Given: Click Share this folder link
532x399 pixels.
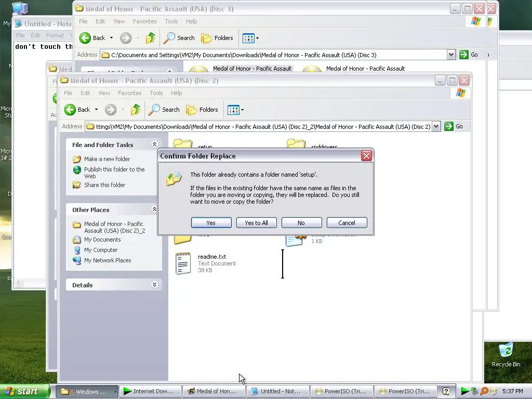Looking at the screenshot, I should (104, 185).
